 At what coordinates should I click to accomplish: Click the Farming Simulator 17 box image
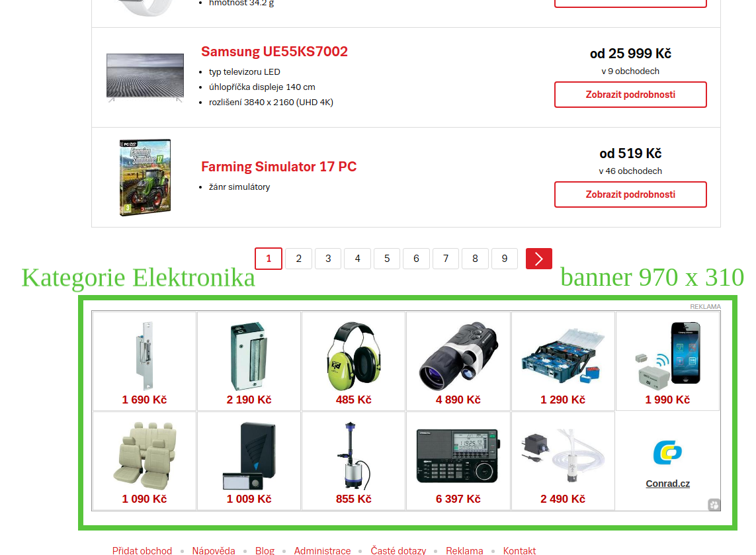click(x=145, y=177)
